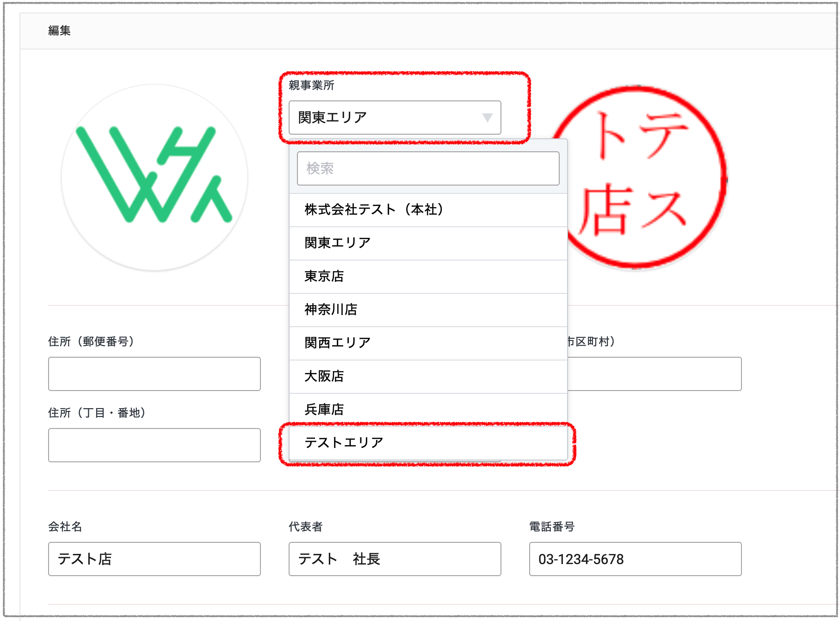
Task: Select 株式会社テスト（本社） from the list
Action: [428, 210]
